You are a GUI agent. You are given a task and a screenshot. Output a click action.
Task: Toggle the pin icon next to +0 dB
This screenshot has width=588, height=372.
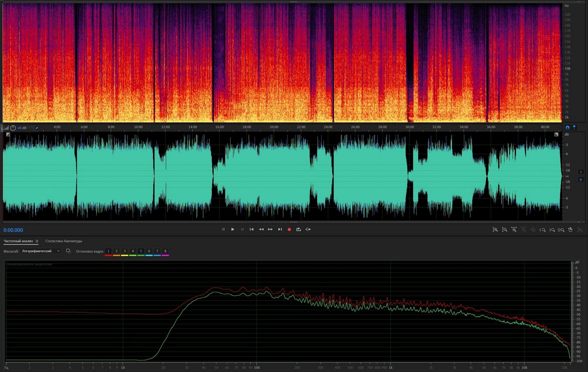point(37,128)
